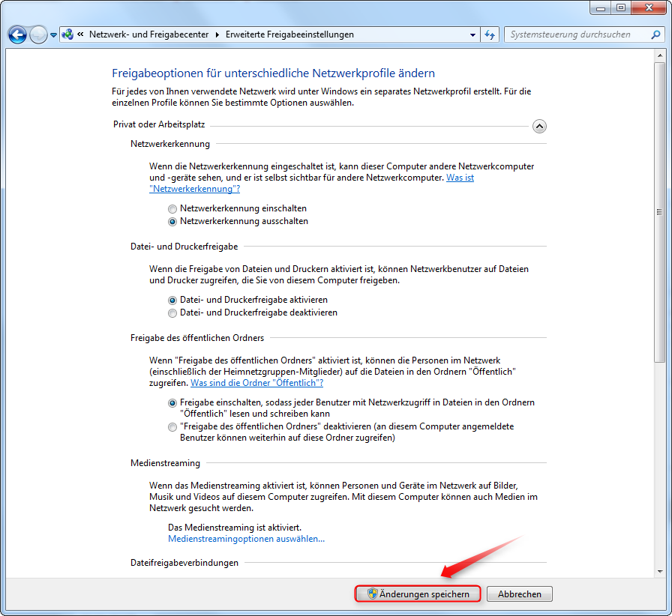Maximize the window
This screenshot has width=672, height=616.
pyautogui.click(x=620, y=7)
